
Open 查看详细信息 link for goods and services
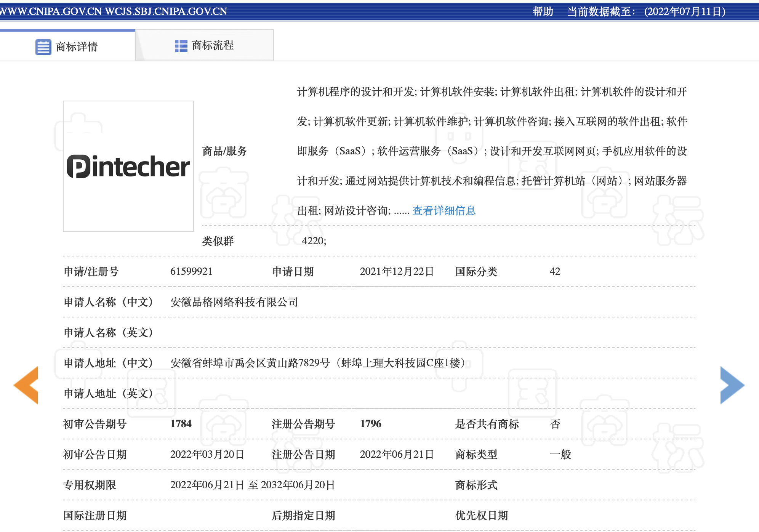point(444,210)
